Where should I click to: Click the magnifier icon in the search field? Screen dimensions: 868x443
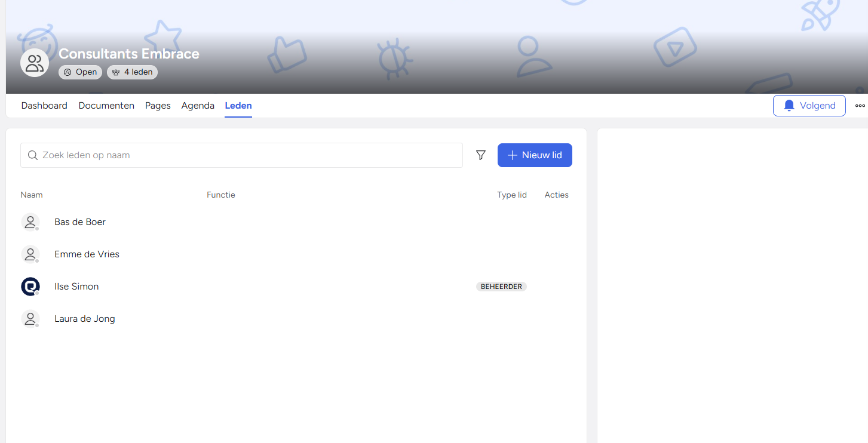click(33, 155)
